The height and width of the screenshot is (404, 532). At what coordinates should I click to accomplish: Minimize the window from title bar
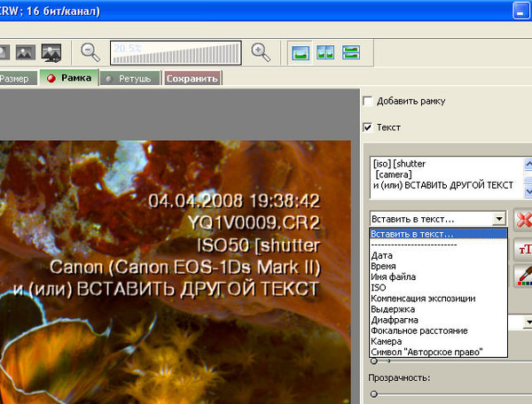(520, 11)
